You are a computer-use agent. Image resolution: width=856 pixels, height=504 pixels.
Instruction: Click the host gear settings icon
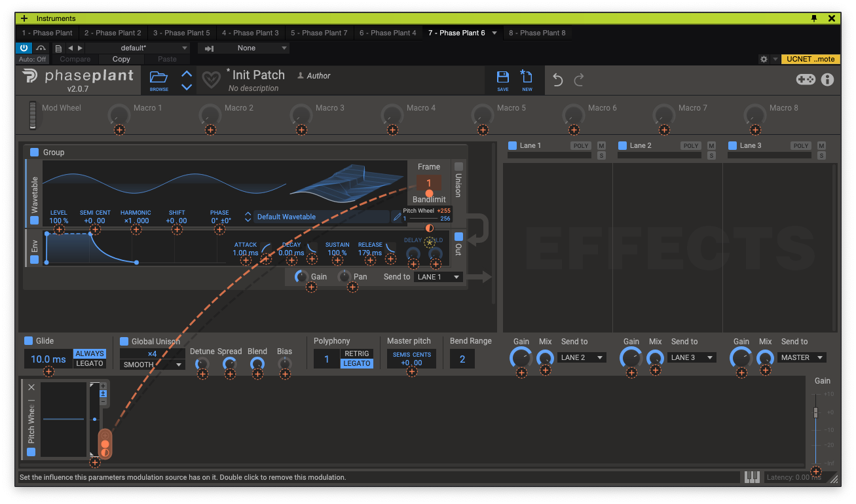[x=764, y=59]
